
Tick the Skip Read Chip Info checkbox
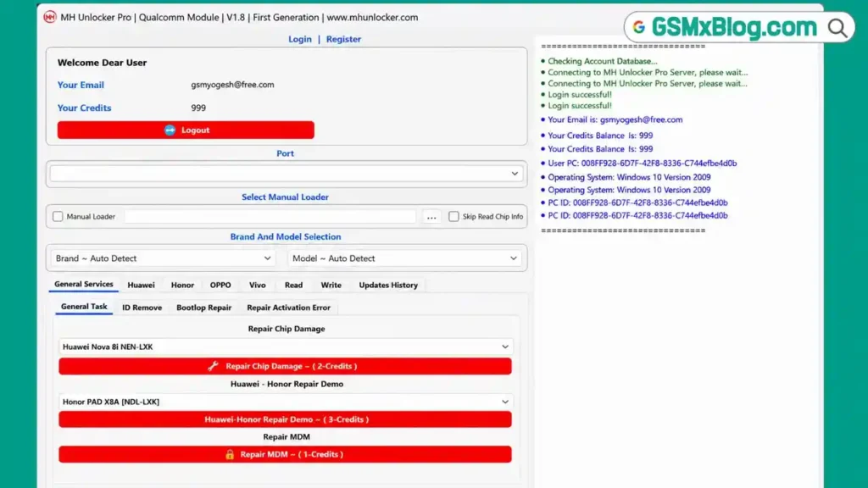point(453,216)
